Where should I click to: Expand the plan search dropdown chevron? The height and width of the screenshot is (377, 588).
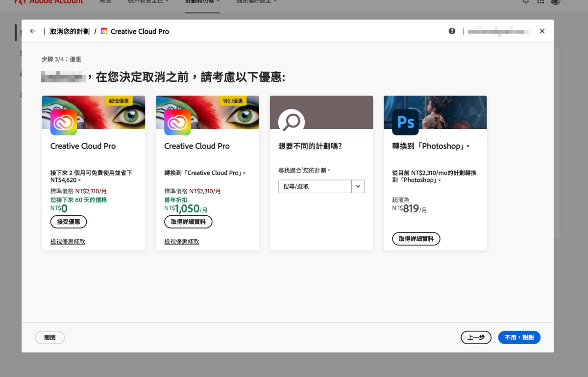pos(358,186)
